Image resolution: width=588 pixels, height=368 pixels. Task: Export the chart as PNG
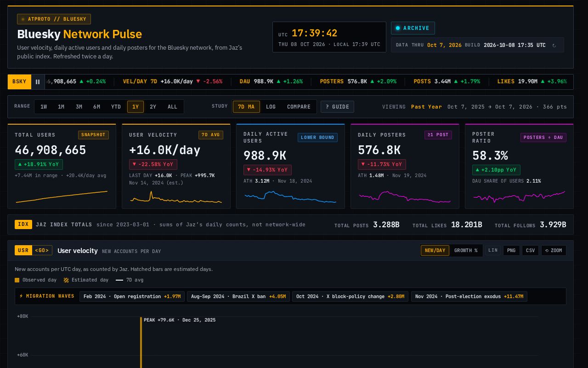(x=511, y=250)
